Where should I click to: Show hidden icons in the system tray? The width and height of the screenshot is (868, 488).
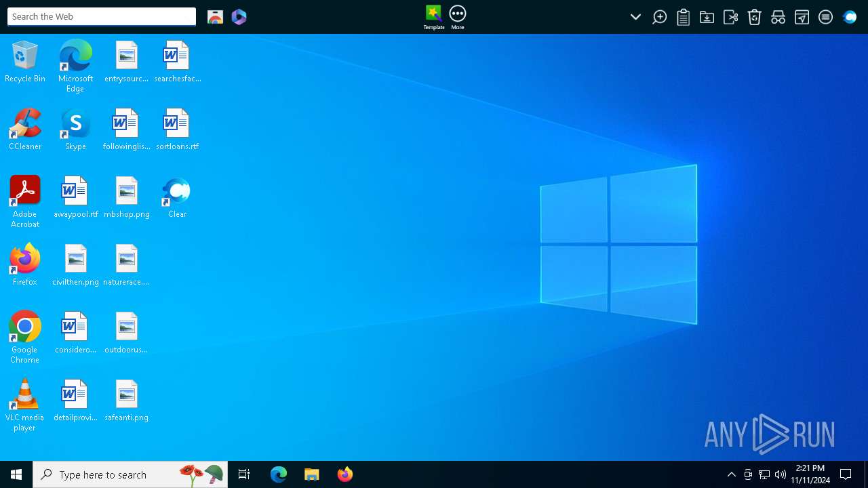(x=731, y=474)
